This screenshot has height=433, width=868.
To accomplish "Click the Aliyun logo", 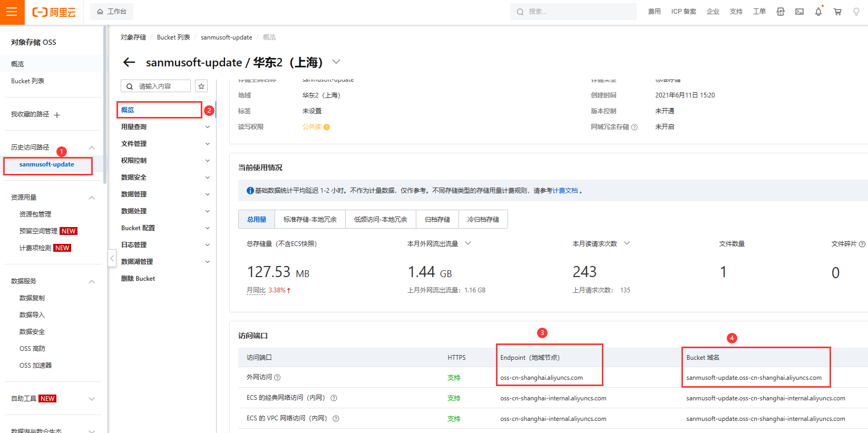I will [54, 12].
